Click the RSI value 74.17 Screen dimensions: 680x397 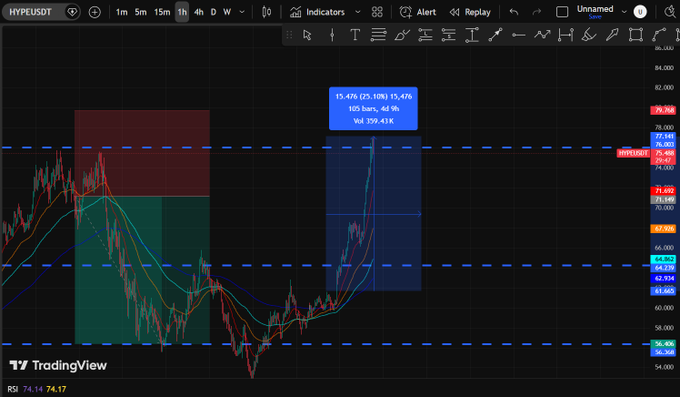pyautogui.click(x=56, y=389)
